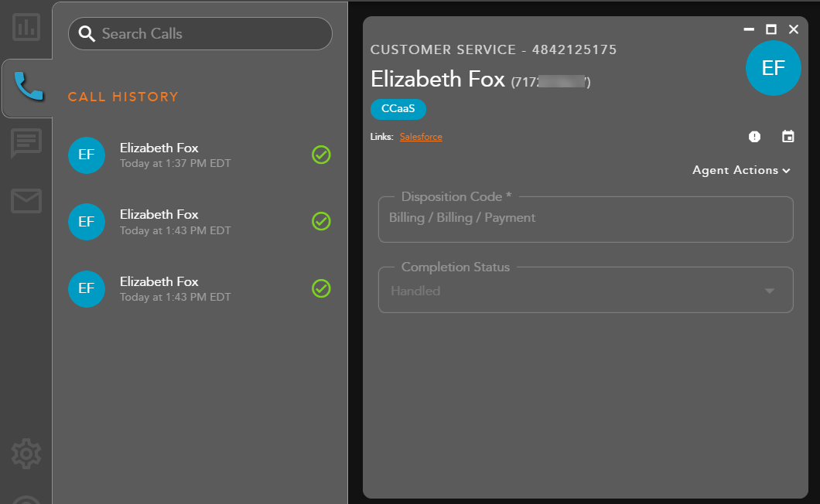This screenshot has height=504, width=820.
Task: Select the phone calls sidebar icon
Action: [28, 86]
